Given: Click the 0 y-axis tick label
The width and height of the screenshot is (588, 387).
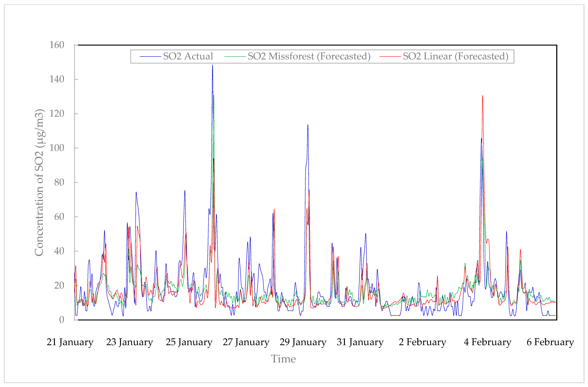Looking at the screenshot, I should [x=62, y=320].
